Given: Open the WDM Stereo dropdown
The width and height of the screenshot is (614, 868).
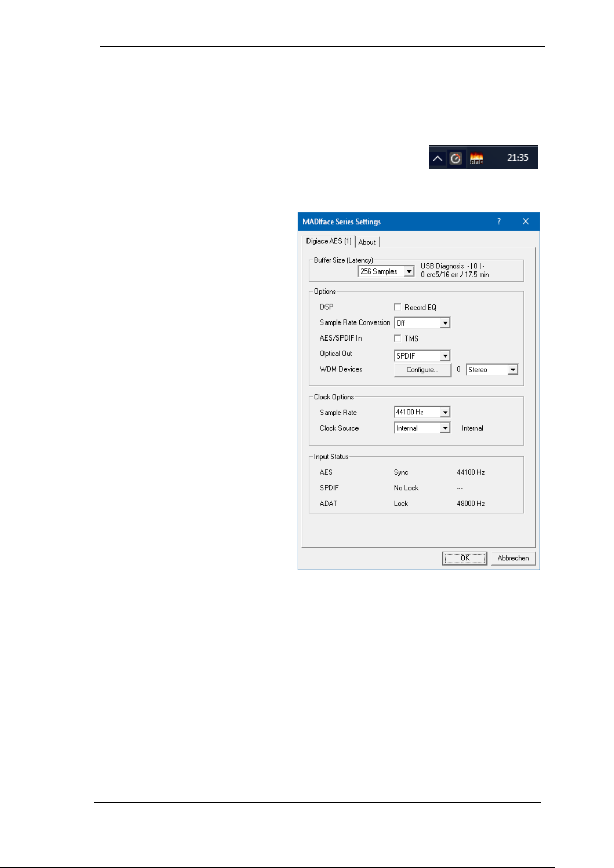Looking at the screenshot, I should pyautogui.click(x=492, y=370).
